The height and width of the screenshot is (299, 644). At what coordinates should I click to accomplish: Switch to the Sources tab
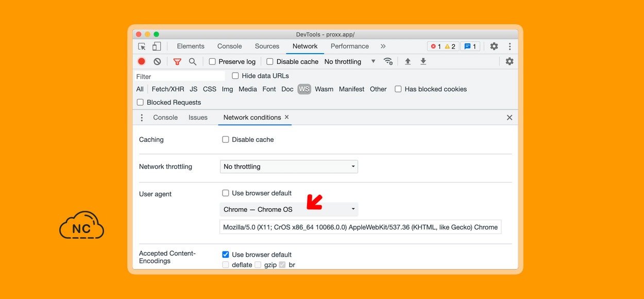pos(267,46)
